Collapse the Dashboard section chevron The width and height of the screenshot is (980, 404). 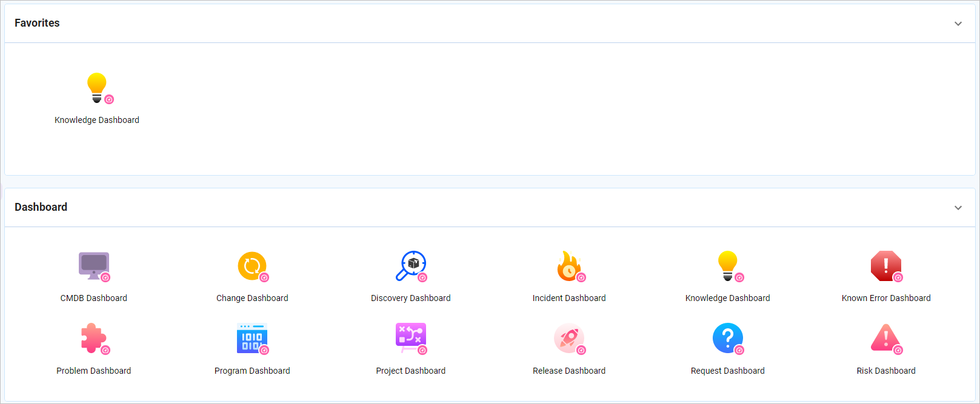958,208
